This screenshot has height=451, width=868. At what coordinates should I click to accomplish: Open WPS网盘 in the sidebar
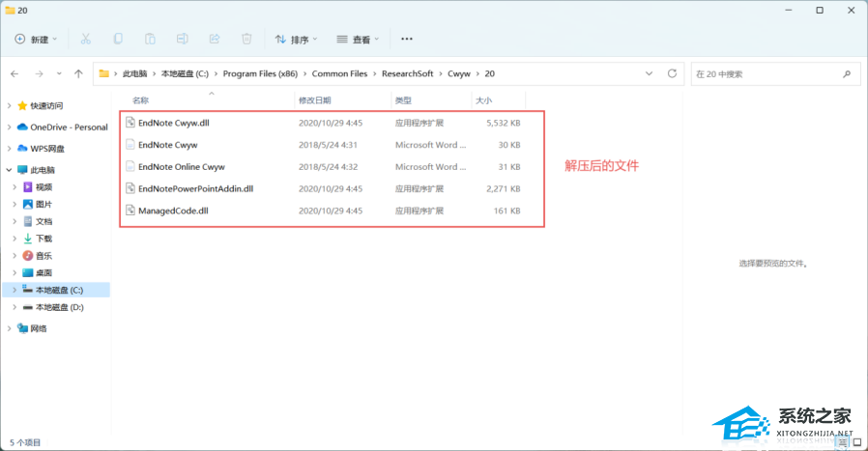(x=47, y=149)
